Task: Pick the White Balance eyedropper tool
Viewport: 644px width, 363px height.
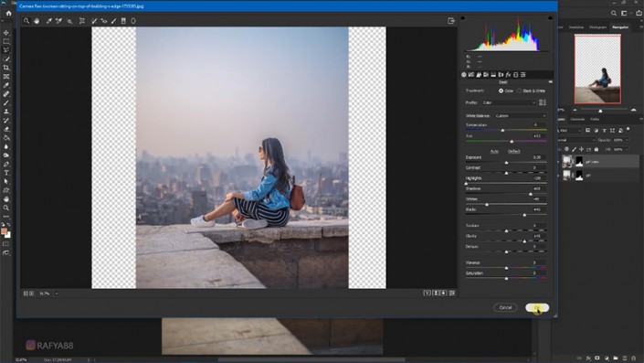Action: pyautogui.click(x=49, y=21)
